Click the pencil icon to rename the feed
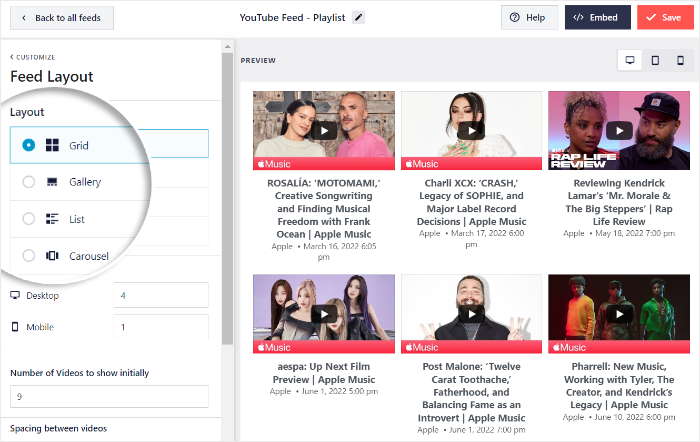The image size is (700, 442). (358, 17)
